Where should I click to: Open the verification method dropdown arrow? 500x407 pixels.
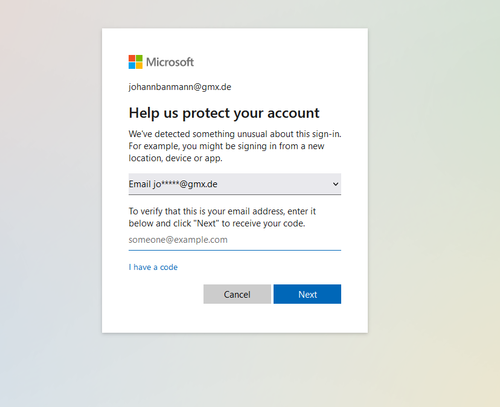pos(335,184)
